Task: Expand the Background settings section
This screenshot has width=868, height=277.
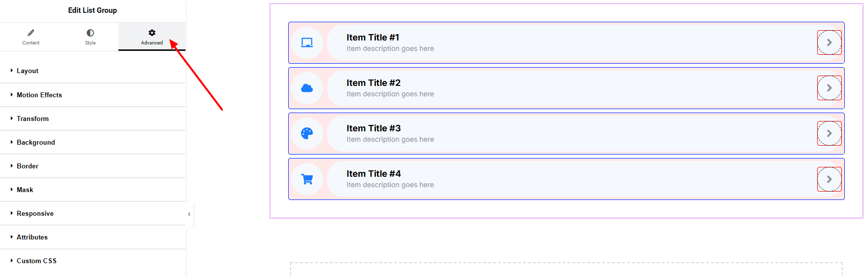Action: 36,142
